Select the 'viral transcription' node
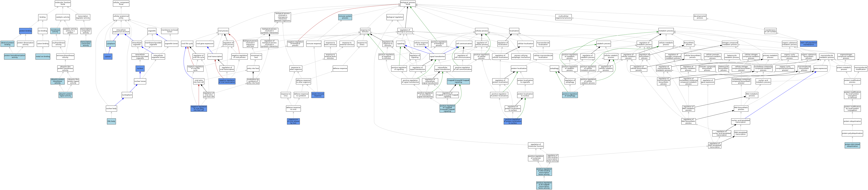This screenshot has width=868, height=190. pos(215,56)
